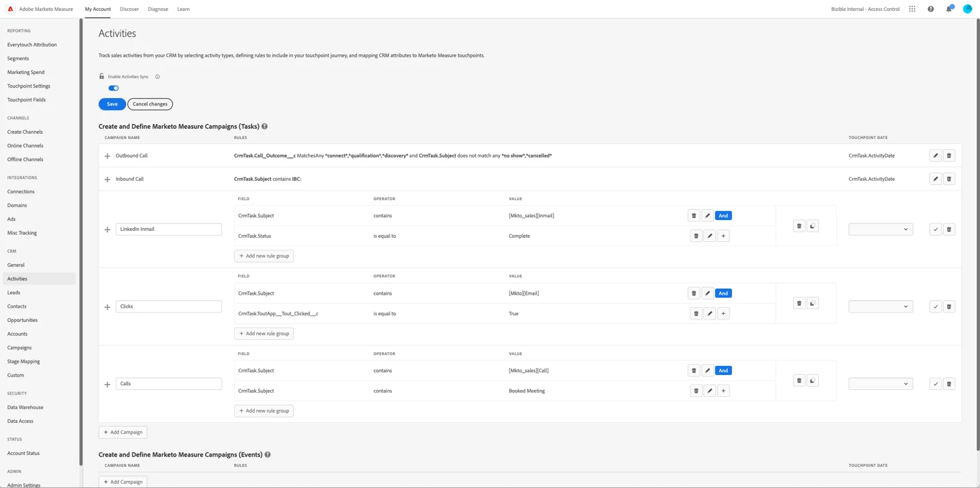The width and height of the screenshot is (980, 488).
Task: Switch to the Diagnose tab
Action: point(158,9)
